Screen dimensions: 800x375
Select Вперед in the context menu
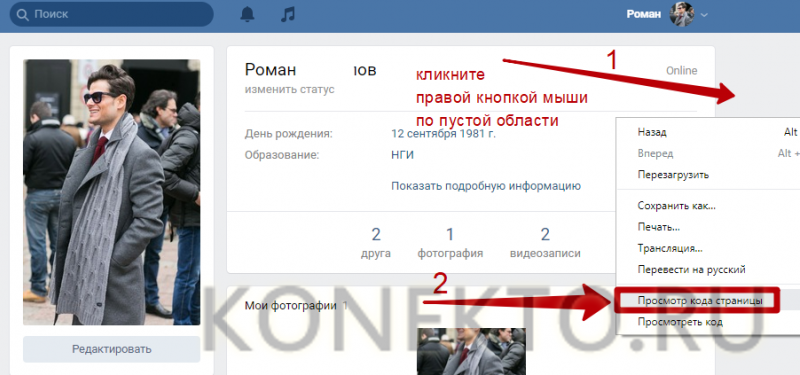point(655,154)
